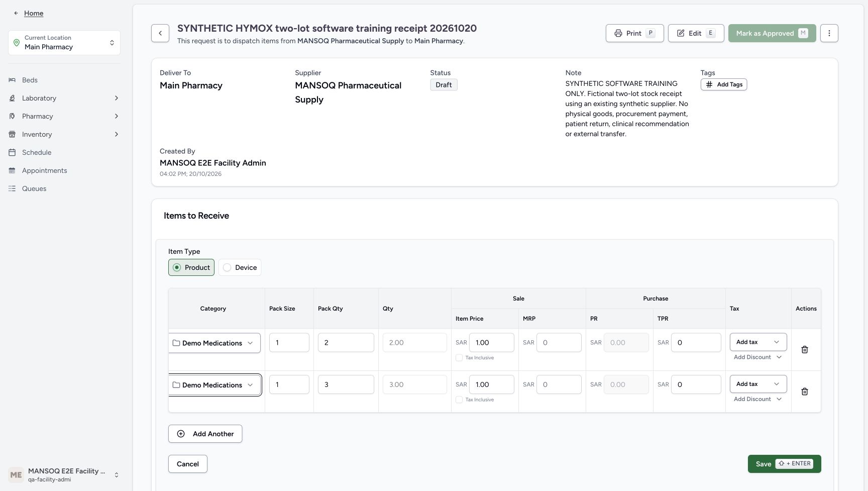Click the Beds icon in the sidebar

coord(12,80)
